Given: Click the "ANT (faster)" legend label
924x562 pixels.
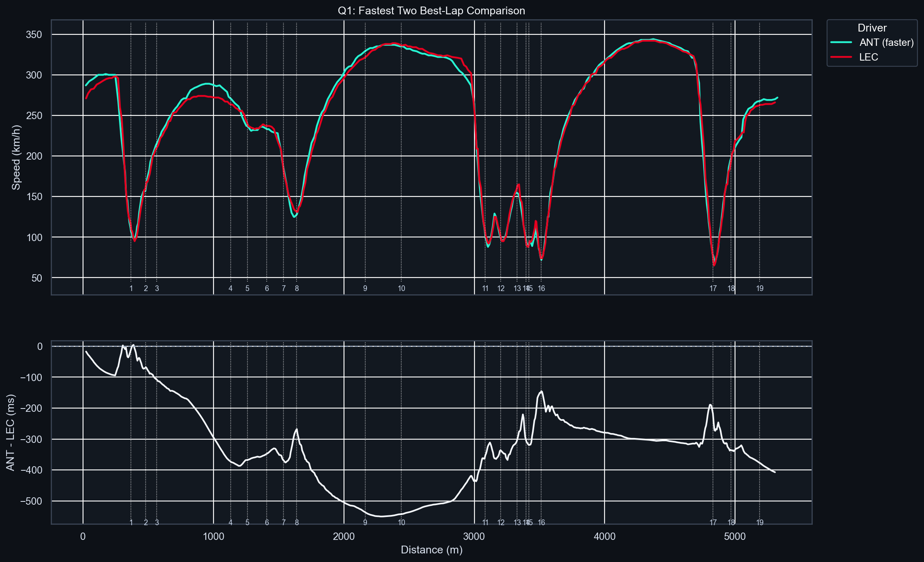Looking at the screenshot, I should pyautogui.click(x=886, y=43).
